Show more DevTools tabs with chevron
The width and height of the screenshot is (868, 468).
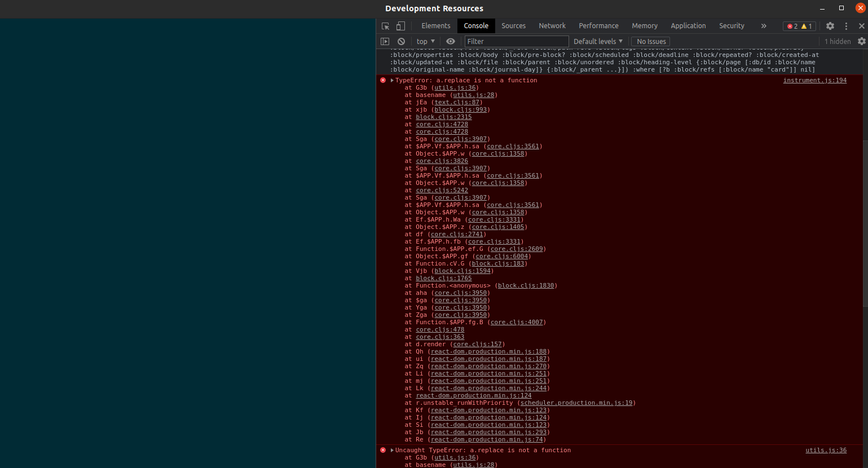pyautogui.click(x=764, y=26)
